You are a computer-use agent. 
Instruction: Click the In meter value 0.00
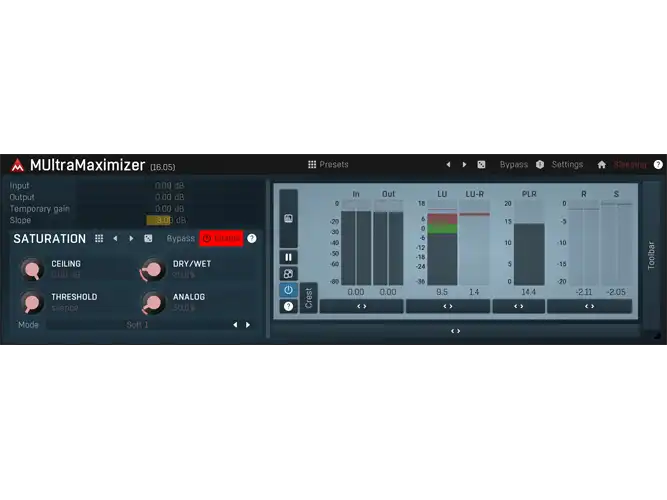click(x=356, y=292)
